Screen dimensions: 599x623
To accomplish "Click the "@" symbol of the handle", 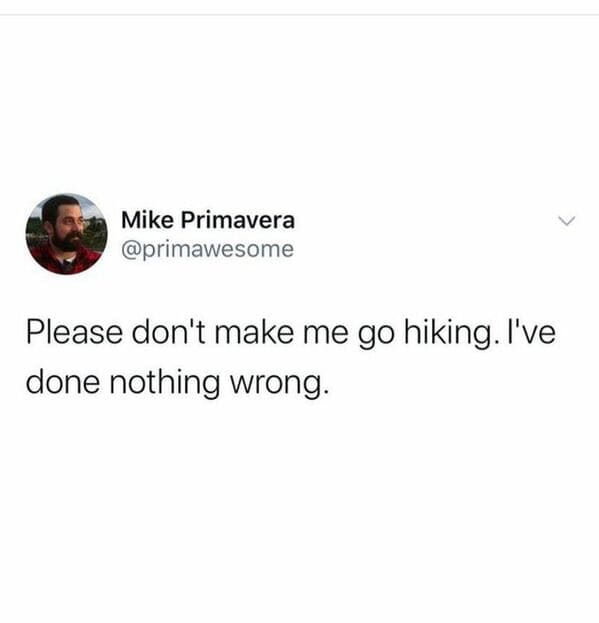I will pos(130,250).
